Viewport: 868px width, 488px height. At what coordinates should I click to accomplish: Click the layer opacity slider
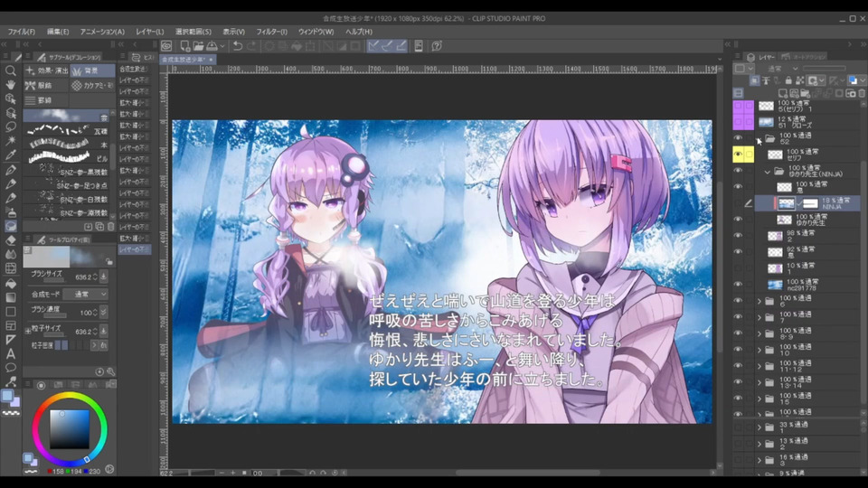point(825,69)
